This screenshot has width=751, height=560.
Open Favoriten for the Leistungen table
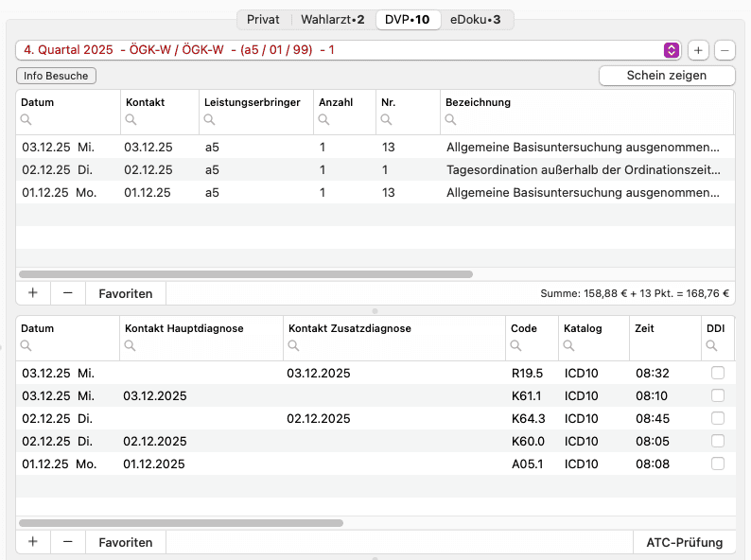click(x=126, y=293)
